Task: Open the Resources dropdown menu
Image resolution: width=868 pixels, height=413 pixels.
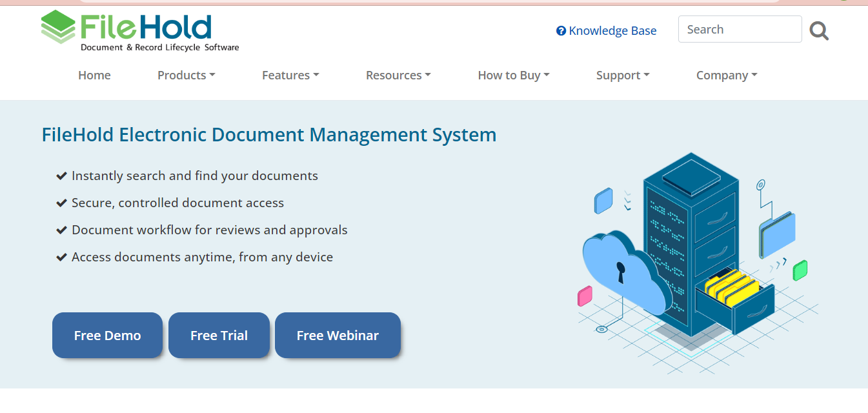Action: click(x=398, y=76)
